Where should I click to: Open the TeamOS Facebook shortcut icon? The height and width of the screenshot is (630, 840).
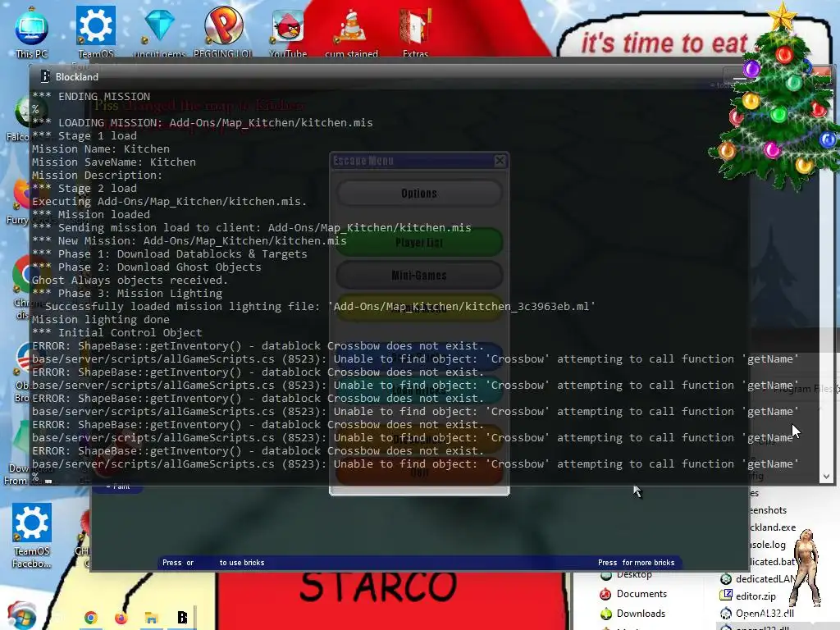coord(32,535)
